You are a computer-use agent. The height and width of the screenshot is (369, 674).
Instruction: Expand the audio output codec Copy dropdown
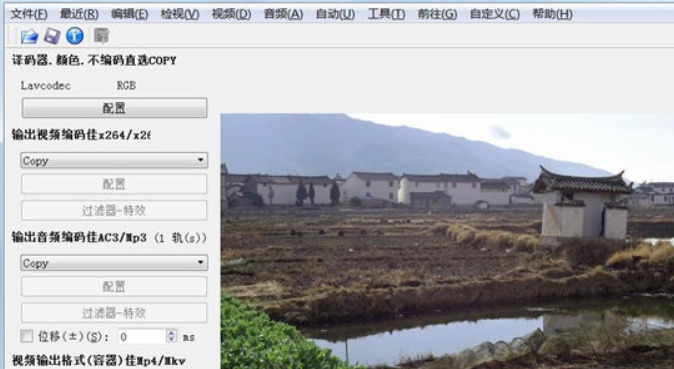(114, 263)
